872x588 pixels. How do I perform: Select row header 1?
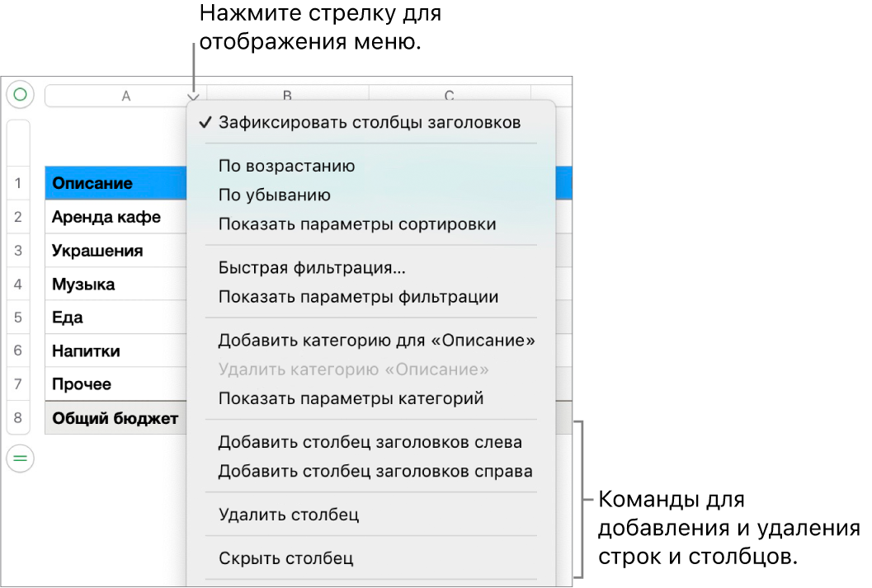click(x=18, y=183)
